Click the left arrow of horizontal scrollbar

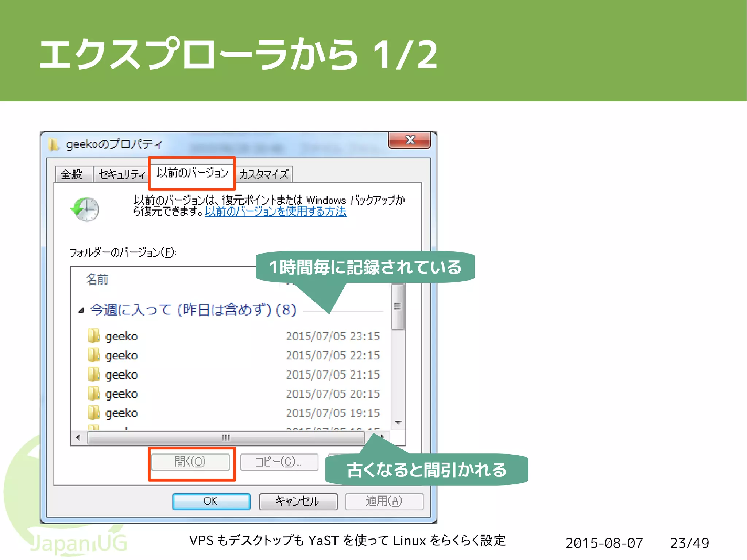tap(78, 437)
